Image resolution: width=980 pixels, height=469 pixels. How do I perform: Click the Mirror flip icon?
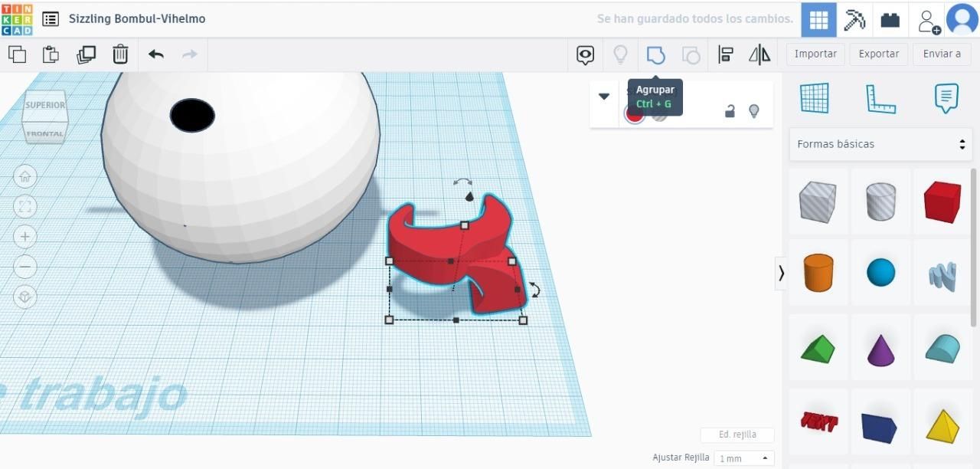[x=759, y=54]
